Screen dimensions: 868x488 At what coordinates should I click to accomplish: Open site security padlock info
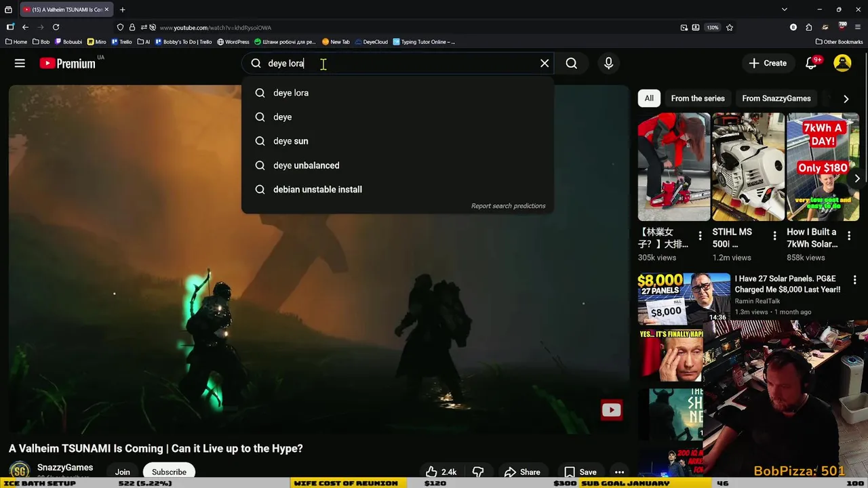(x=132, y=27)
